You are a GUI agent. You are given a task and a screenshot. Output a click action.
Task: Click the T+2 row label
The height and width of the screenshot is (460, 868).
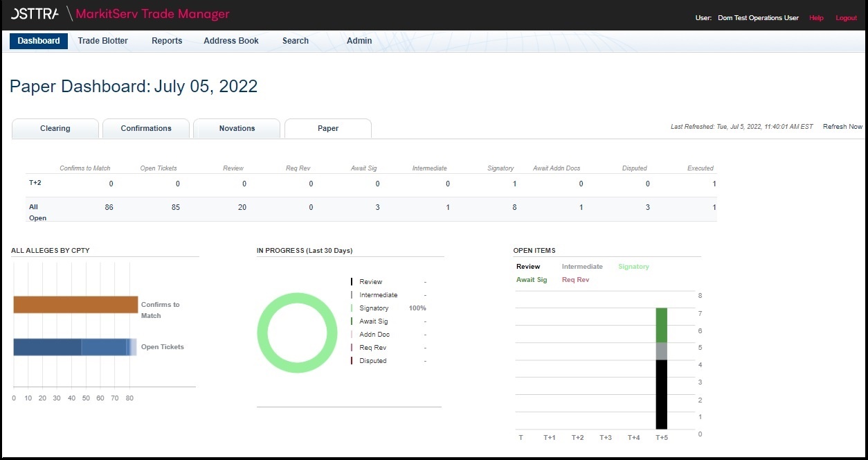pyautogui.click(x=35, y=183)
